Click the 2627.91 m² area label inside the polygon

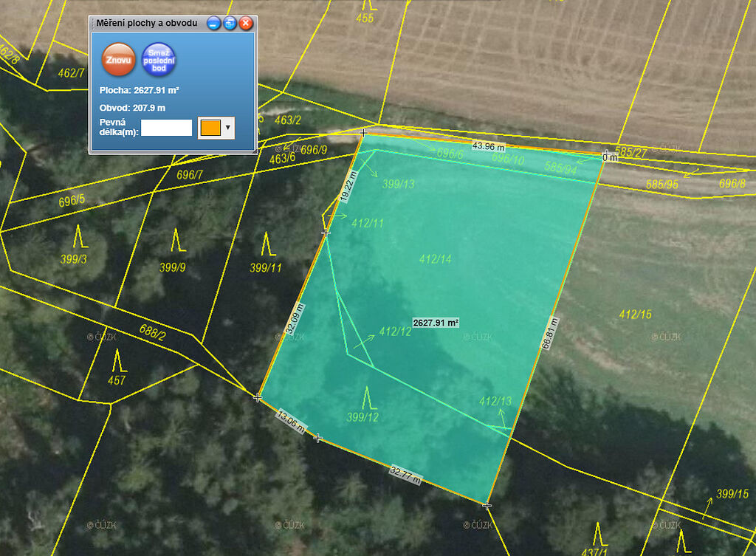tap(436, 323)
